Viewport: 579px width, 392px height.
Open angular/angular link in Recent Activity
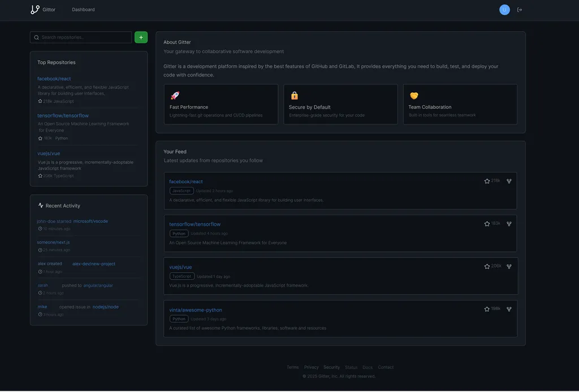pyautogui.click(x=98, y=286)
